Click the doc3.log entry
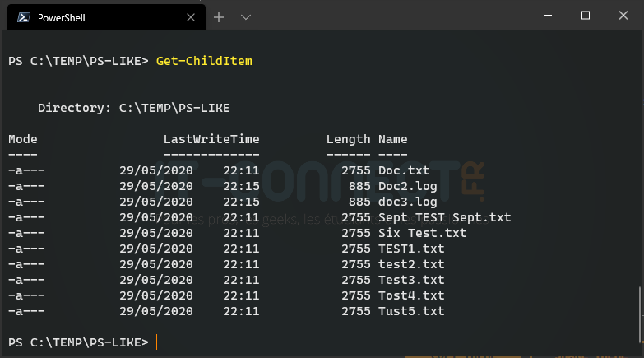The image size is (644, 358). (x=404, y=202)
